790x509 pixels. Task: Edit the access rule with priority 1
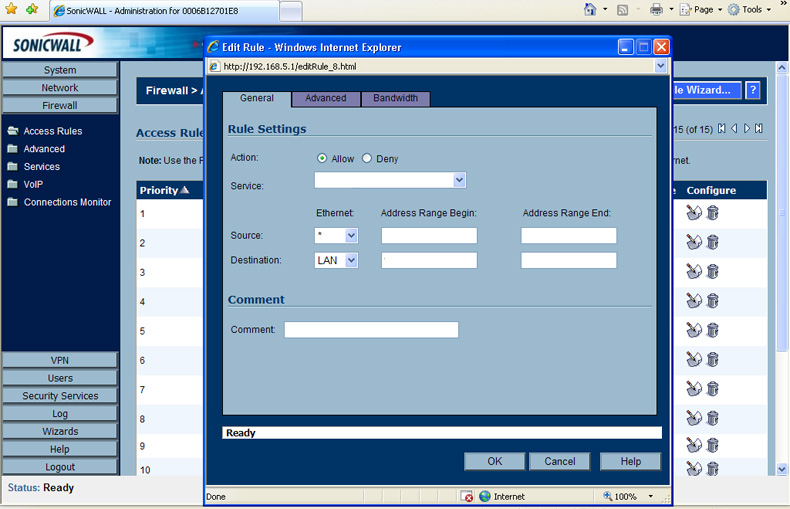tap(694, 213)
